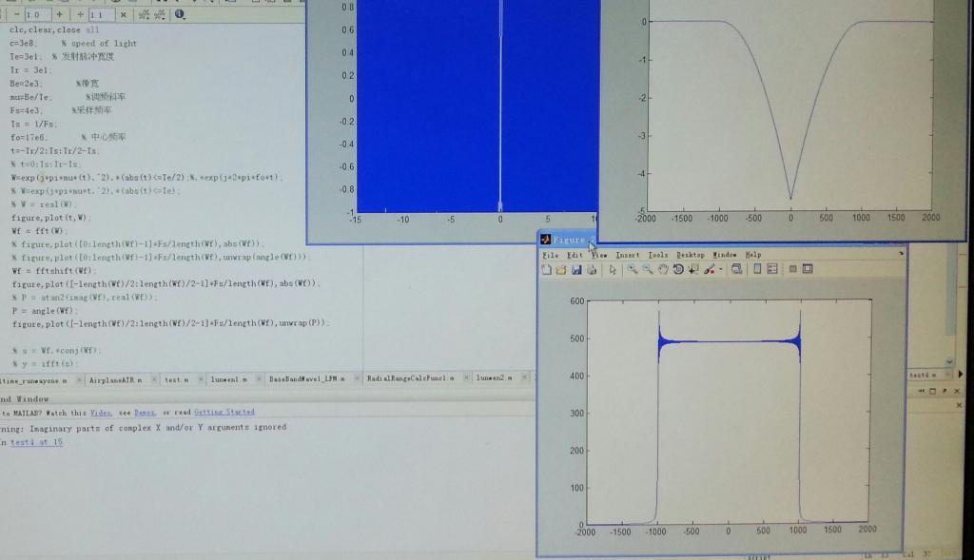
Task: Click the second cell-mode toolbar icon
Action: coord(160,14)
